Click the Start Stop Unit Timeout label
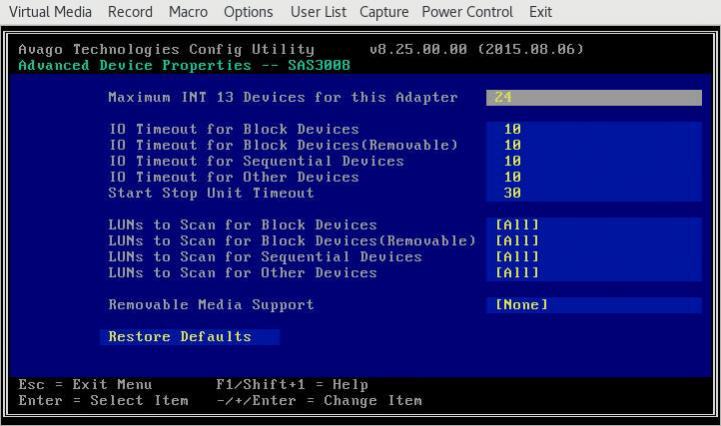721x426 pixels. pos(211,193)
